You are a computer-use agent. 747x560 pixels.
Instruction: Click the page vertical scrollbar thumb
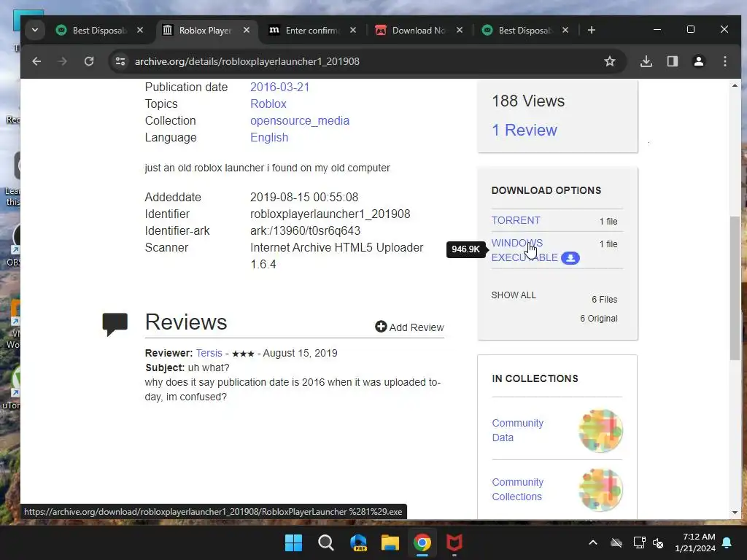point(735,288)
